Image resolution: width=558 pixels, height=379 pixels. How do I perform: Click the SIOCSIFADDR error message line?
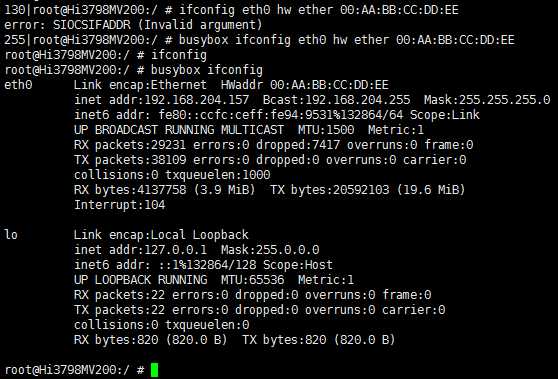coord(133,25)
